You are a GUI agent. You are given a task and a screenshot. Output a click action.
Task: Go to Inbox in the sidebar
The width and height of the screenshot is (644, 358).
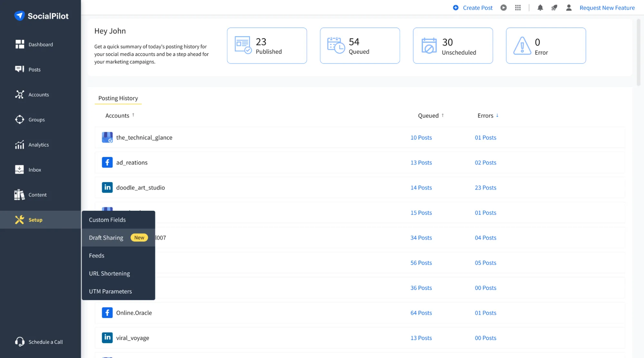[34, 170]
